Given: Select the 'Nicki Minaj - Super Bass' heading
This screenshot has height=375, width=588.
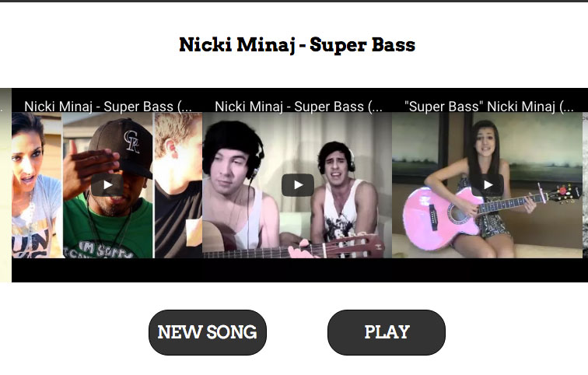Looking at the screenshot, I should tap(297, 45).
